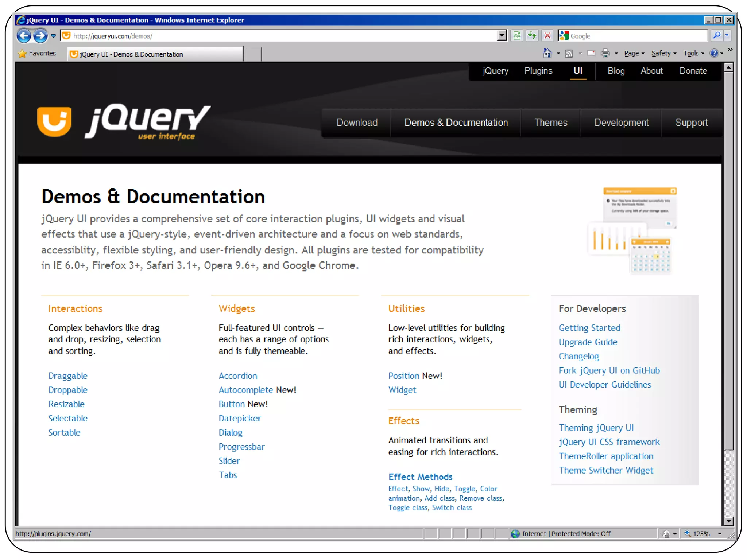The height and width of the screenshot is (560, 747).
Task: Refresh the page with the green arrows
Action: pyautogui.click(x=532, y=36)
